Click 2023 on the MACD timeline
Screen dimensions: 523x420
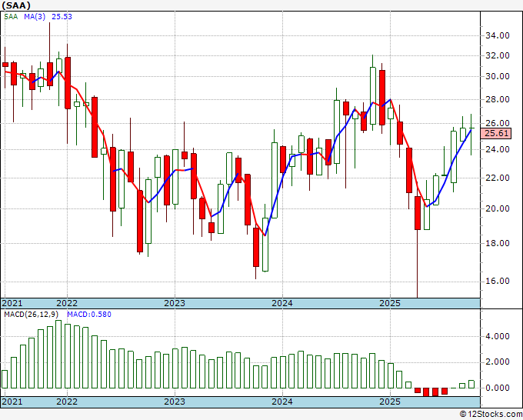(175, 402)
